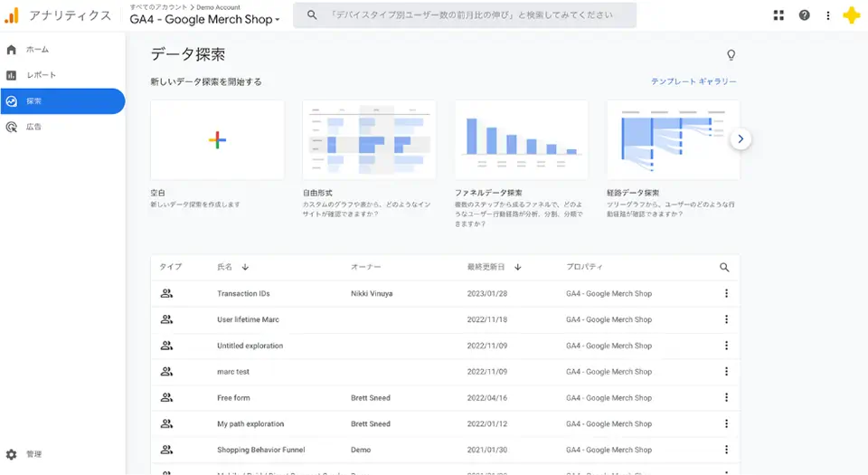
Task: Open the GA4 - Google Merch Shop property selector
Action: pos(205,19)
